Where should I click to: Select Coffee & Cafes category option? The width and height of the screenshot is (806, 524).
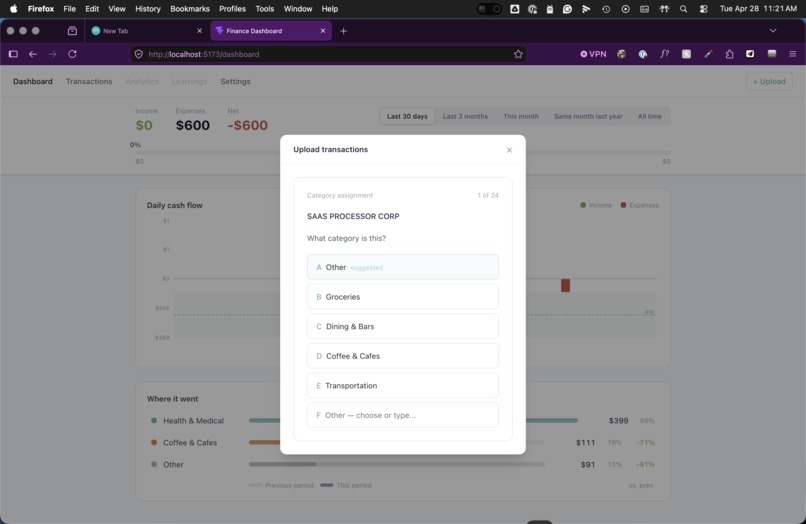pos(402,356)
